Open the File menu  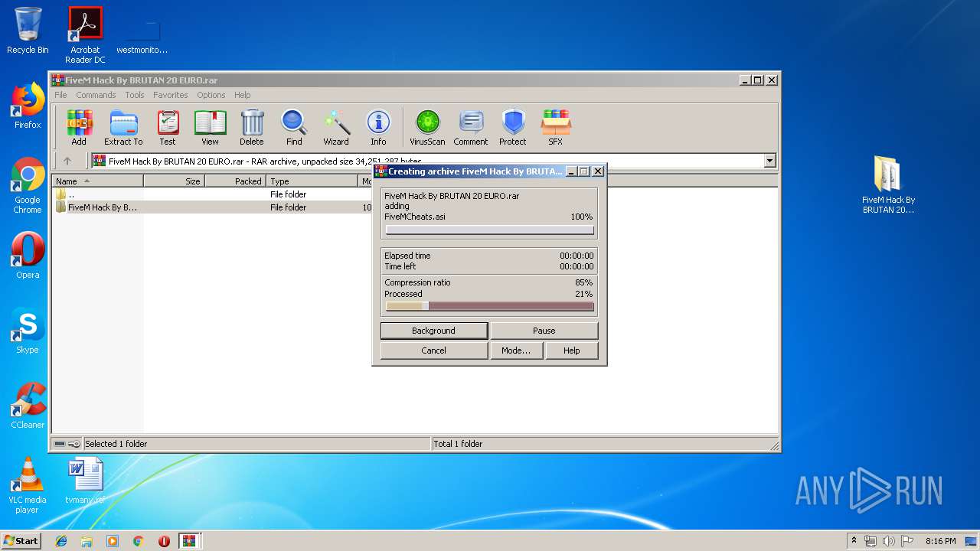pos(60,95)
